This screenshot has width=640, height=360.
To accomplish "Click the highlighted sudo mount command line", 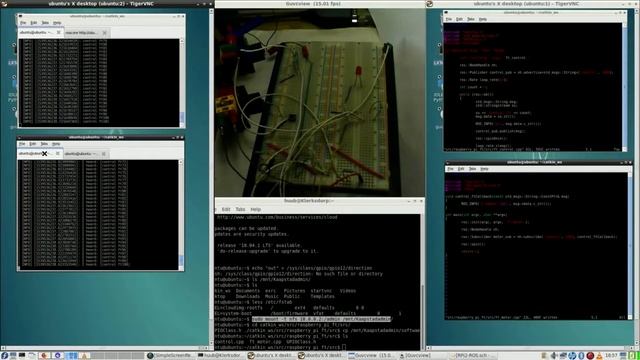I will pyautogui.click(x=322, y=319).
